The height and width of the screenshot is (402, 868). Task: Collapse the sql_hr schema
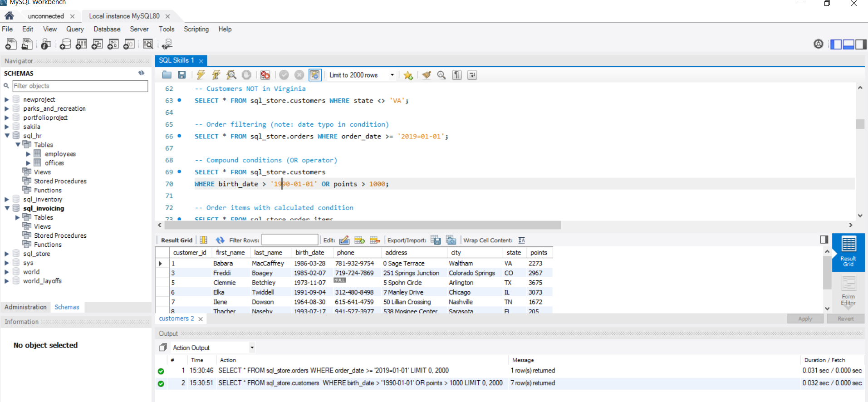pyautogui.click(x=7, y=136)
